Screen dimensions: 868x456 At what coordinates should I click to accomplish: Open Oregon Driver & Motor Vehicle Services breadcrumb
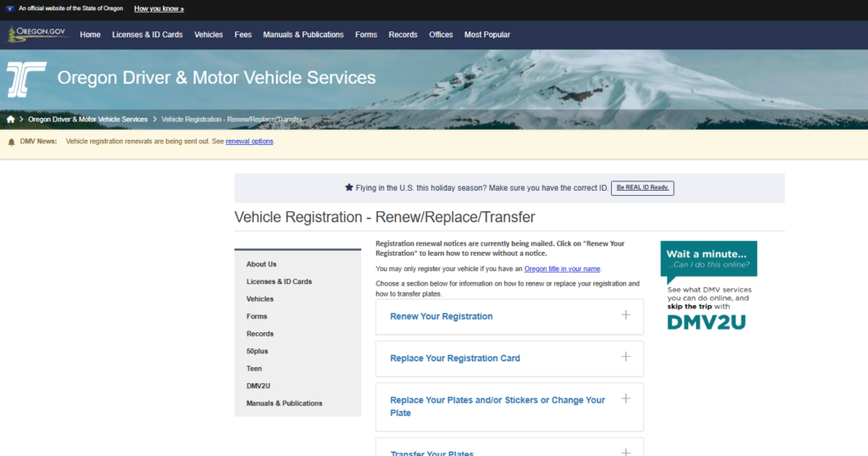(x=88, y=120)
